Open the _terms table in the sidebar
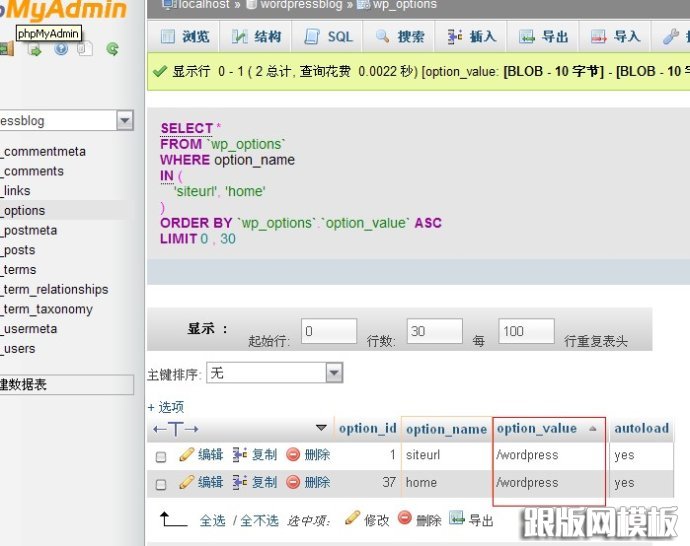This screenshot has height=546, width=690. coord(18,269)
